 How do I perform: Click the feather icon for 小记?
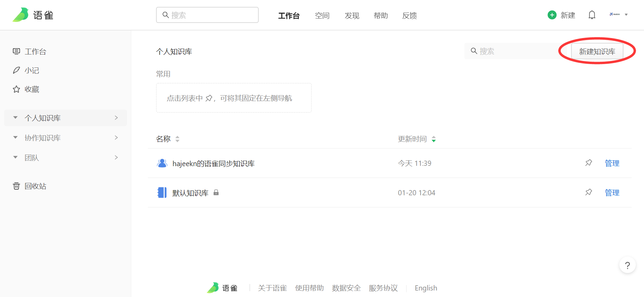[x=16, y=70]
